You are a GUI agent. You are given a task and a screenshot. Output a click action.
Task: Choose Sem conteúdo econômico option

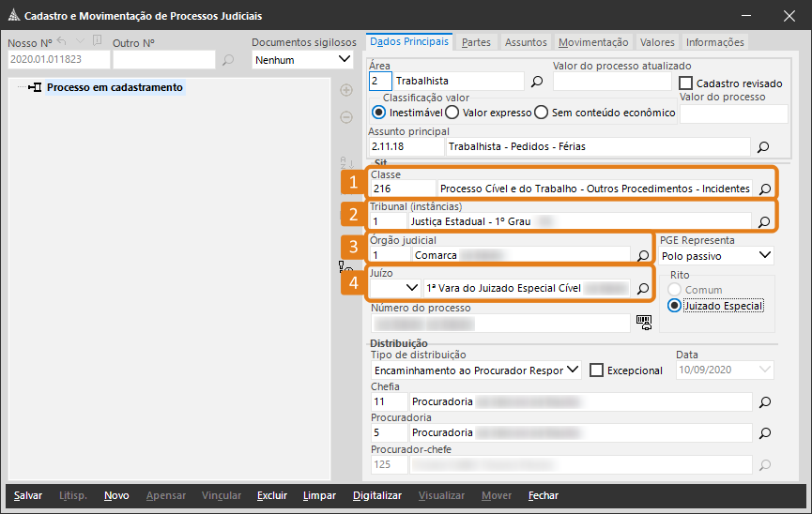(x=541, y=113)
